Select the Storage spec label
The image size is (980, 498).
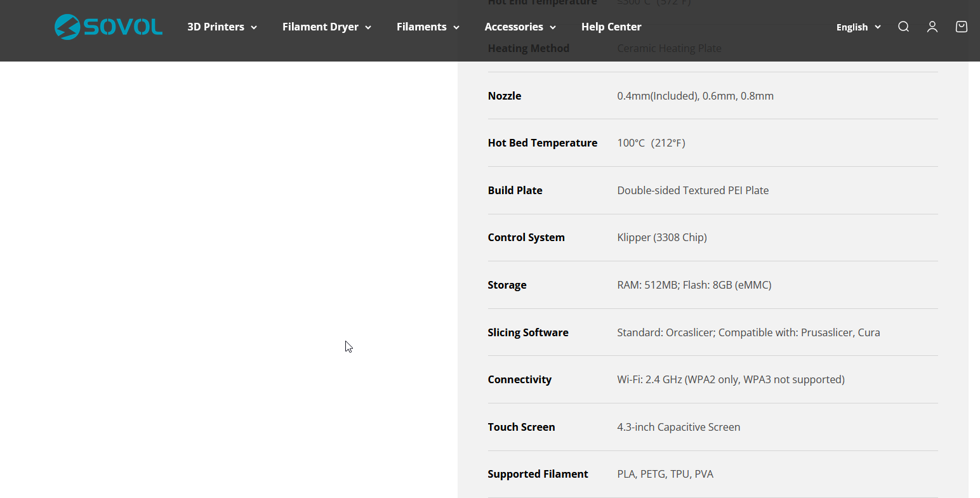[507, 285]
